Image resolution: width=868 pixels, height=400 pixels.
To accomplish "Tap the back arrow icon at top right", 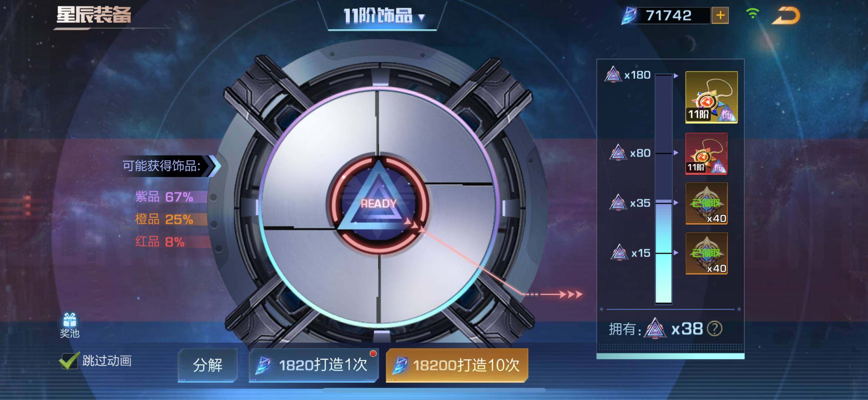I will pyautogui.click(x=786, y=16).
